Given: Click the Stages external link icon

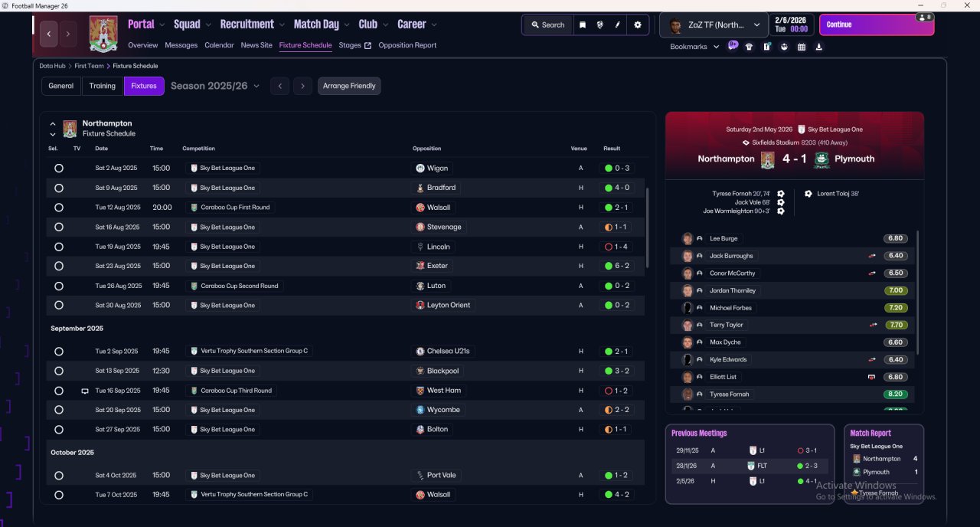Looking at the screenshot, I should [x=367, y=45].
